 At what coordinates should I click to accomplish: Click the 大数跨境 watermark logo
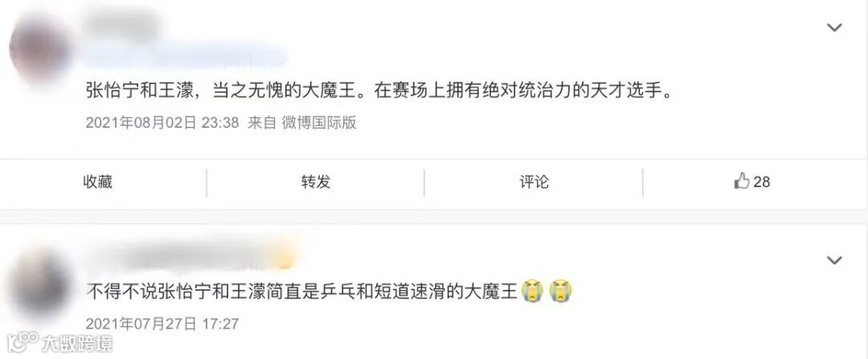59,343
